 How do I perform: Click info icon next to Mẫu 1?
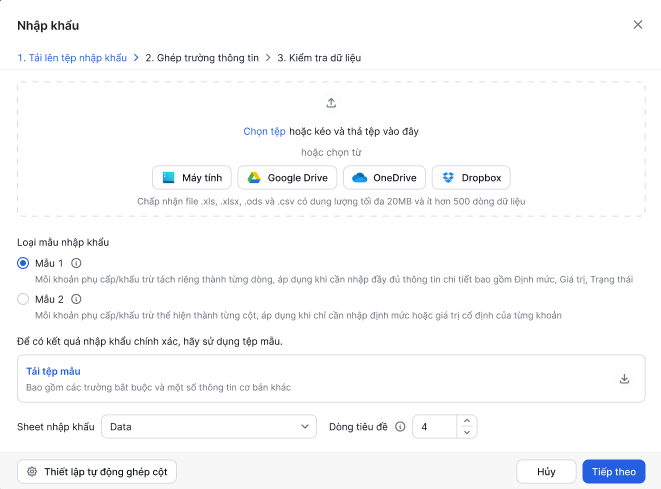(76, 263)
